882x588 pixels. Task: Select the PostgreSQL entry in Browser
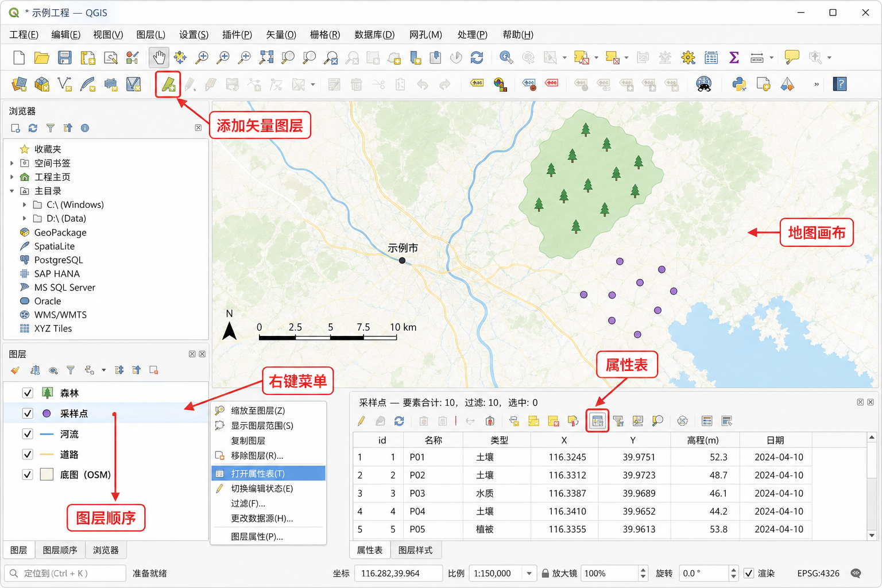click(x=59, y=260)
